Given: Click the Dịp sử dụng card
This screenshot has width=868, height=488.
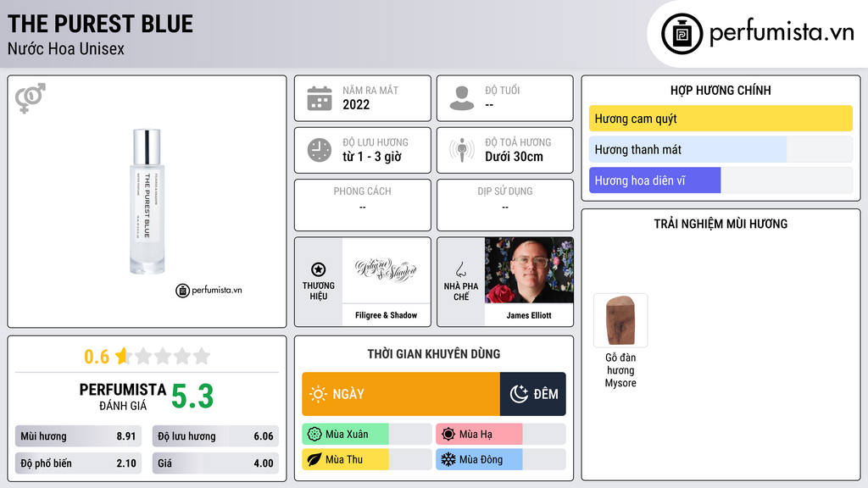Looking at the screenshot, I should pos(505,205).
